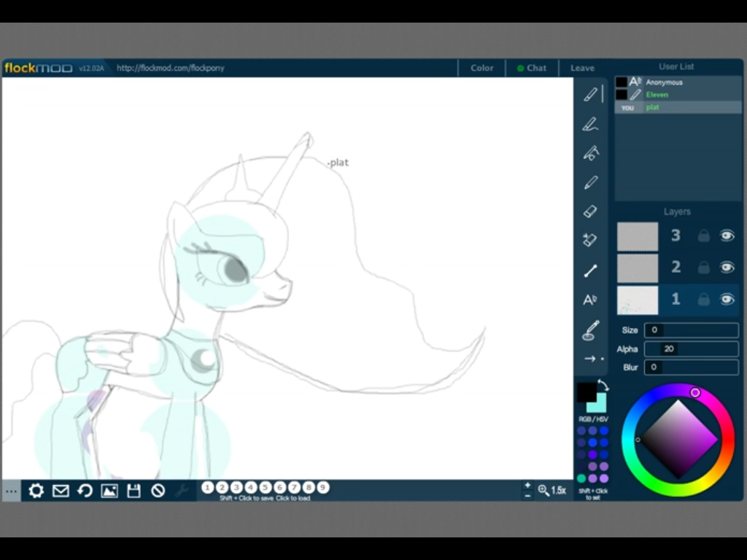Select the eraser tool
The image size is (747, 560).
coord(590,211)
